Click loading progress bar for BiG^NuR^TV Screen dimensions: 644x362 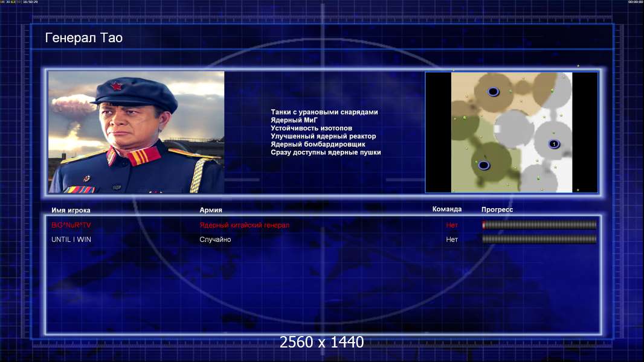[539, 224]
